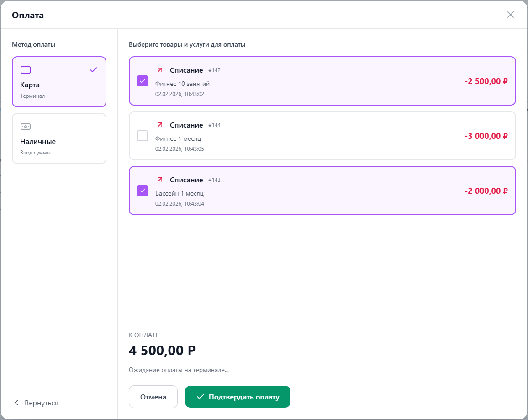Screen dimensions: 528x420
Task: Check the Фитнес 1 месяц checkbox
Action: pyautogui.click(x=143, y=136)
